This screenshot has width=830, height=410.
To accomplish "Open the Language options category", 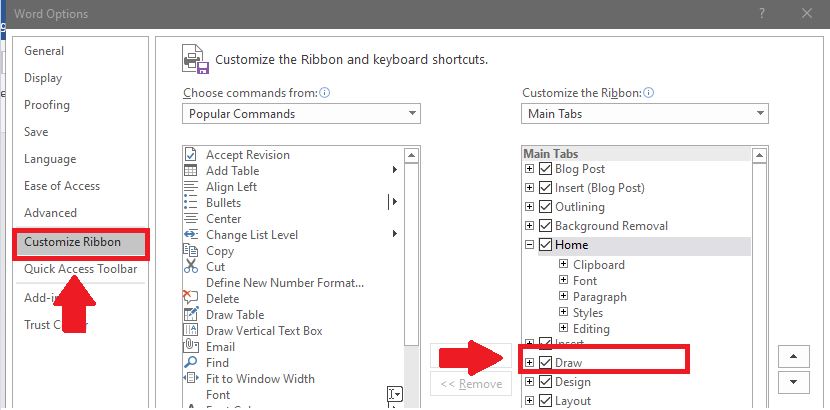I will pyautogui.click(x=50, y=159).
